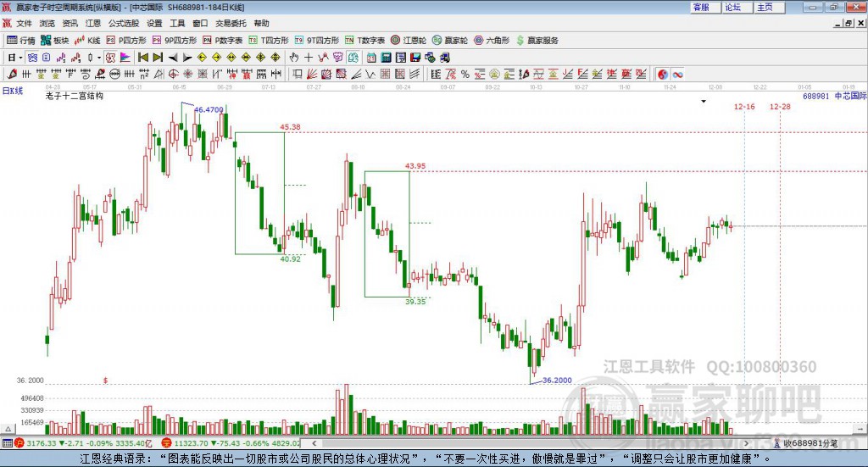Click the 老子十二宫结构 indicator label

coord(75,96)
